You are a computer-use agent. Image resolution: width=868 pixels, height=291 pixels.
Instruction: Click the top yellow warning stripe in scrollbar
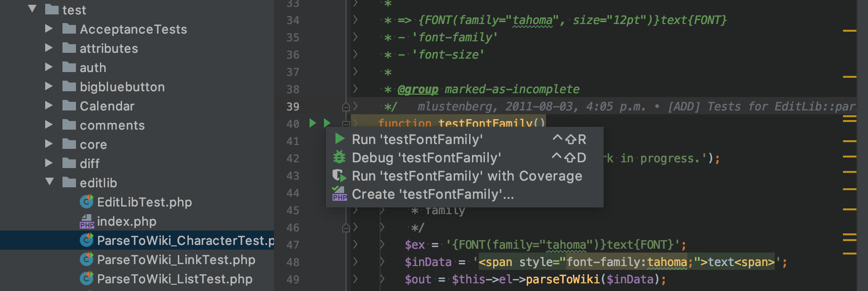coord(850,31)
